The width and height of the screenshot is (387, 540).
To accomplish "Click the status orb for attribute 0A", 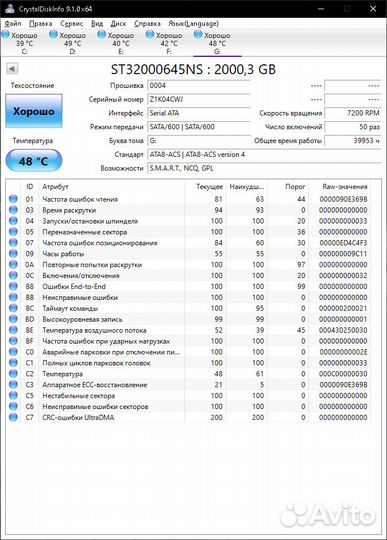I will tap(13, 264).
